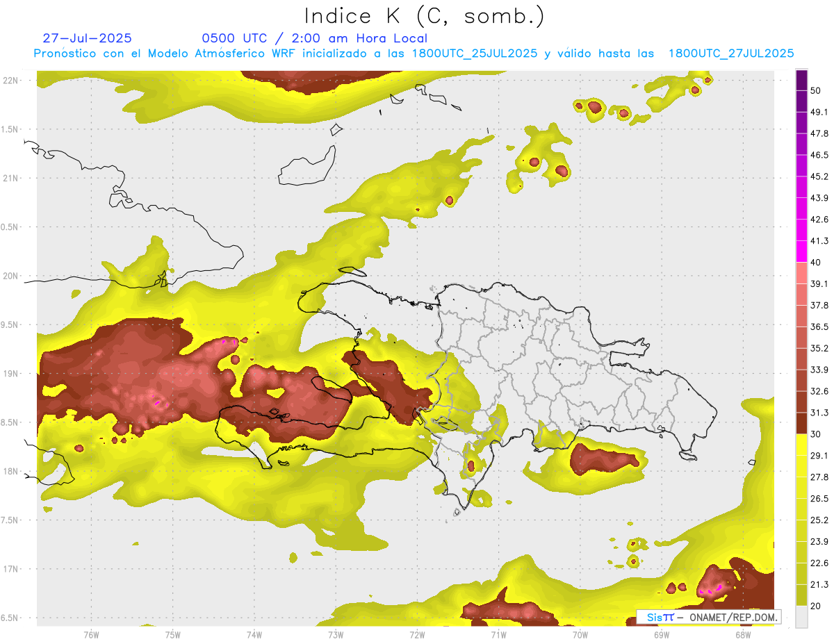Click the latitude label "19N"
Image resolution: width=834 pixels, height=644 pixels.
[12, 374]
